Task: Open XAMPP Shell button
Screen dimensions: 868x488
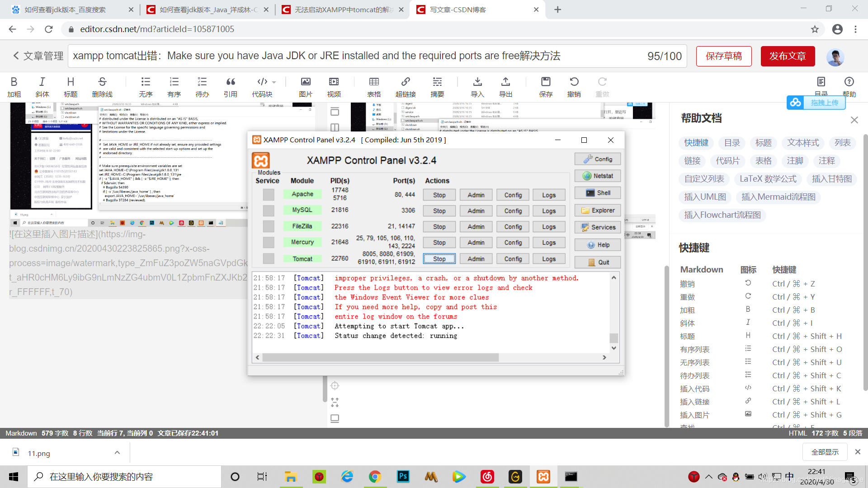Action: (x=598, y=193)
